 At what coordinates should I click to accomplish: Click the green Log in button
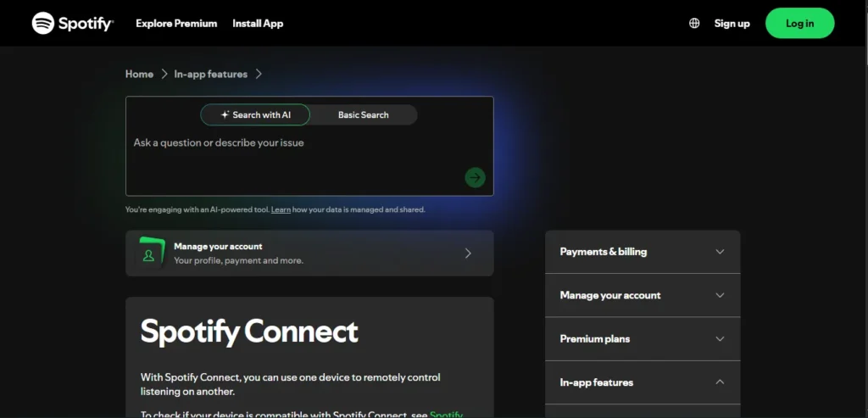tap(800, 23)
